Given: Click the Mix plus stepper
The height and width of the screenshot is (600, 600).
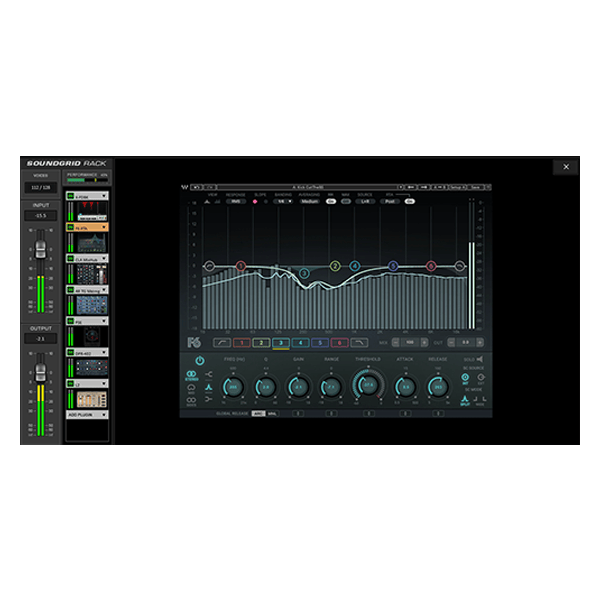Looking at the screenshot, I should (424, 343).
